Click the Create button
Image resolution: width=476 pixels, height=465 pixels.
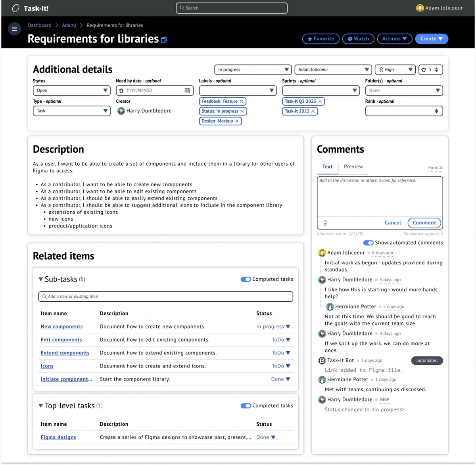click(432, 38)
